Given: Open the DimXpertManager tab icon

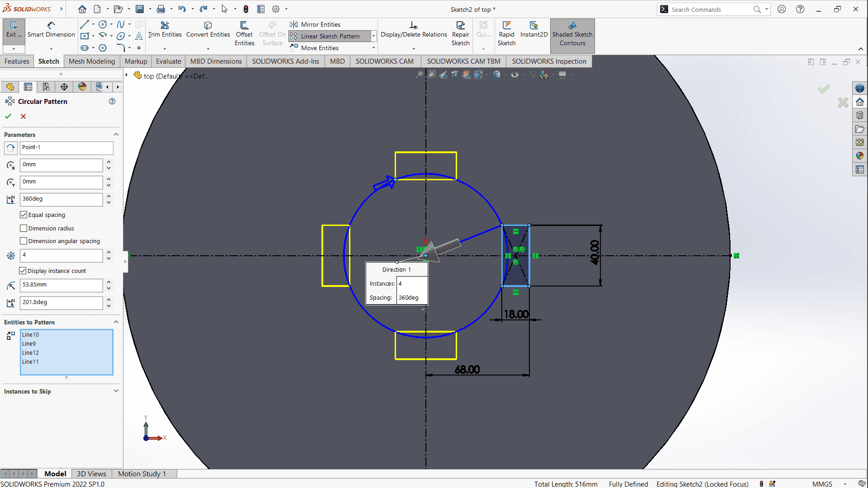Looking at the screenshot, I should [64, 87].
